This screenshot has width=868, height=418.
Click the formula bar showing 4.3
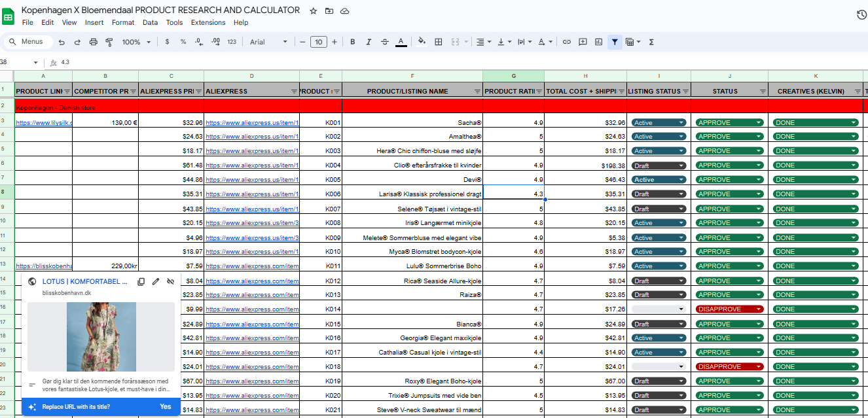[458, 62]
